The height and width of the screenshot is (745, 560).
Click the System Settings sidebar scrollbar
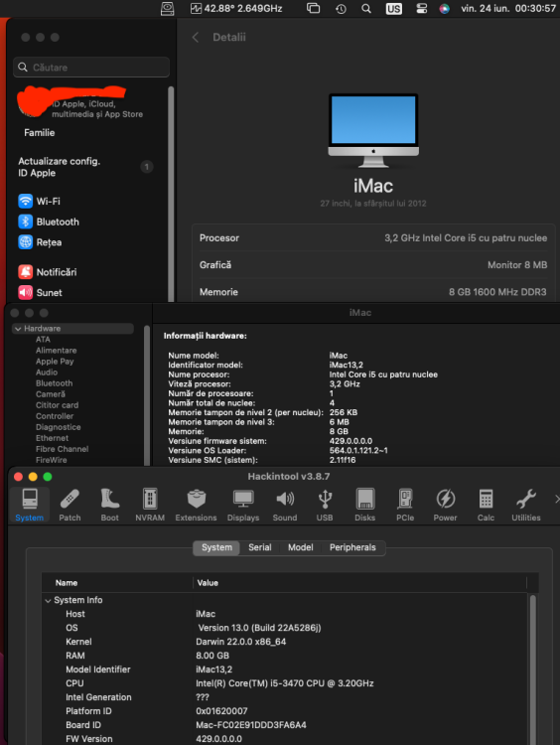click(171, 193)
